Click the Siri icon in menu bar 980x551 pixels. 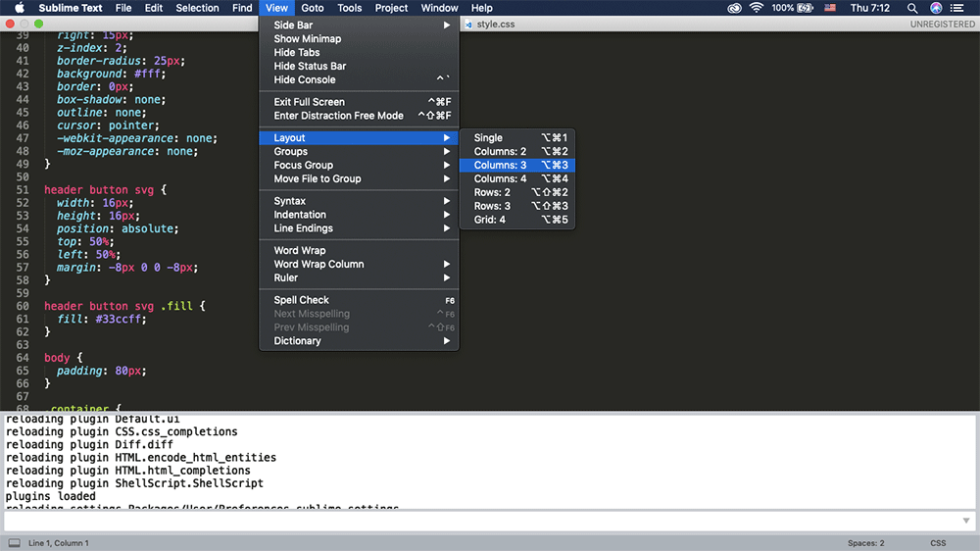pyautogui.click(x=936, y=8)
